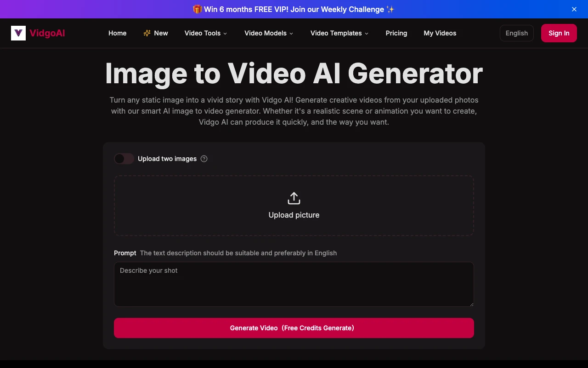Open the question mark help icon

(x=204, y=159)
